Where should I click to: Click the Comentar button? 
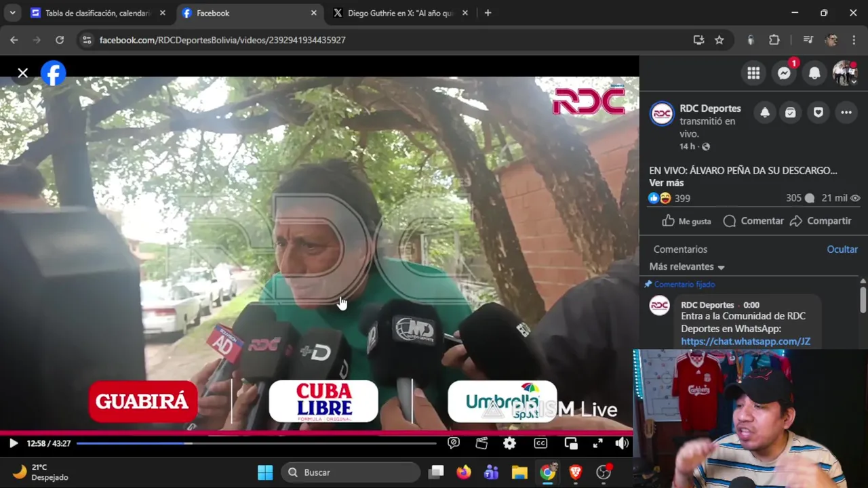753,221
